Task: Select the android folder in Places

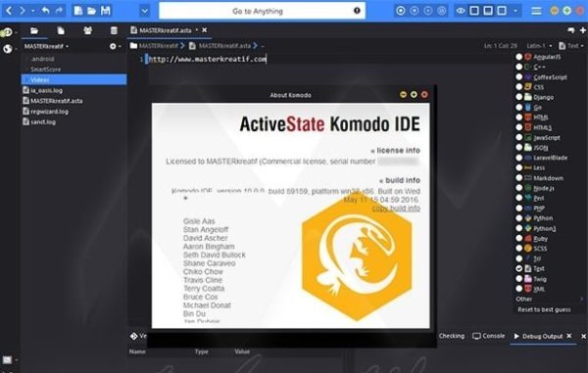Action: click(43, 59)
